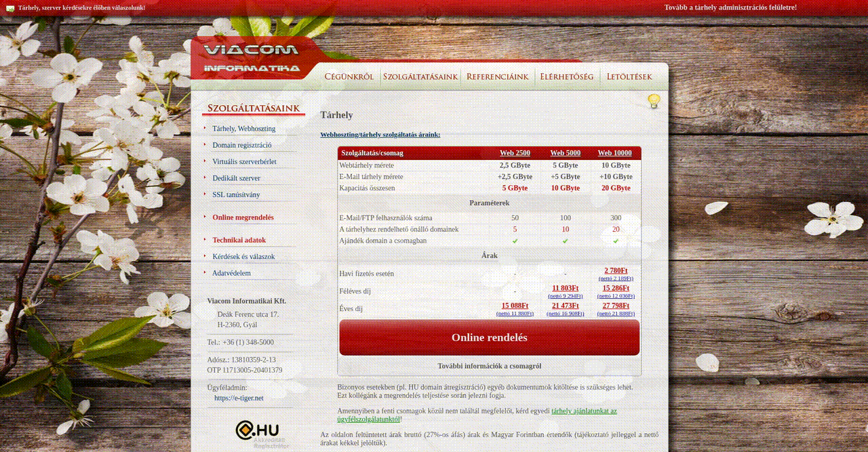This screenshot has height=452, width=868.
Task: Click the Árak section header
Action: click(490, 255)
